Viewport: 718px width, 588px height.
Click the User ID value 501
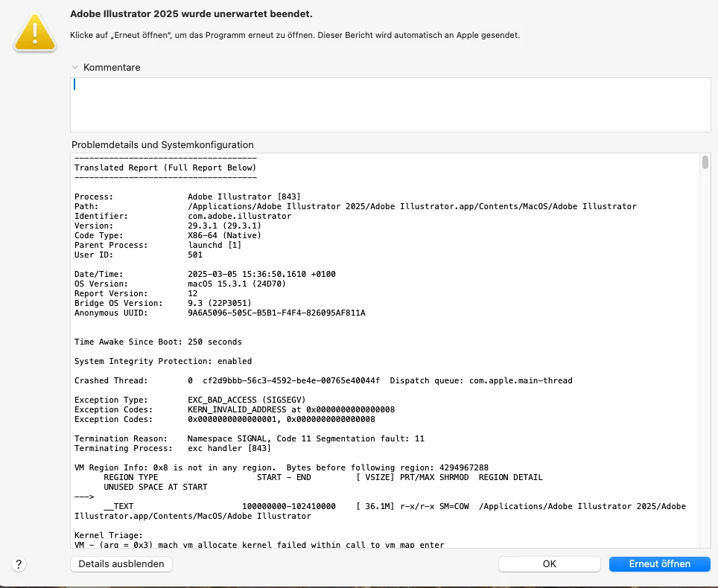pyautogui.click(x=195, y=255)
